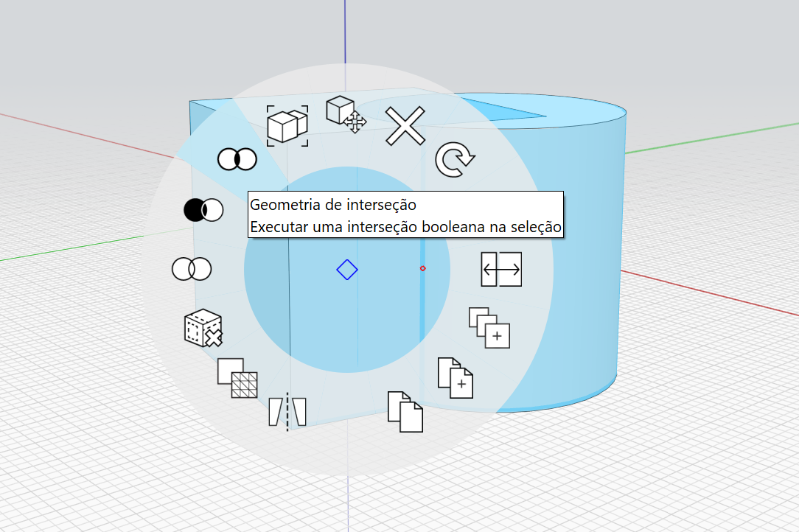The image size is (799, 532).
Task: Activate the Move tool cube-with-arrows icon
Action: [346, 114]
